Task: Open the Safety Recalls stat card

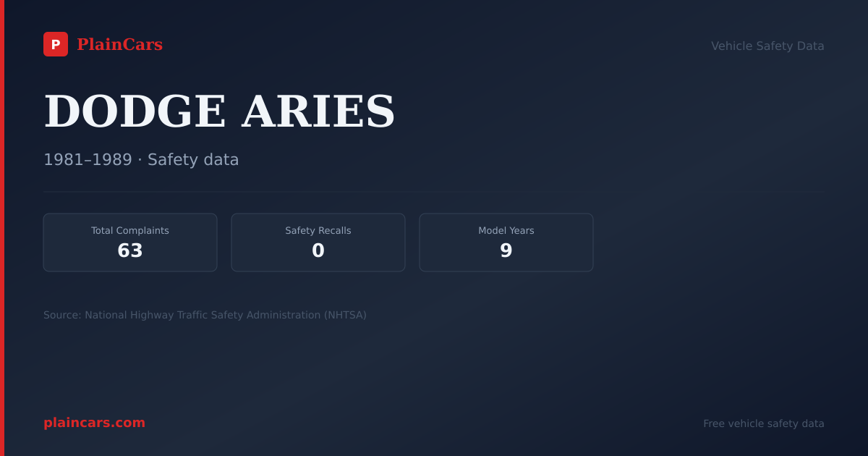Action: click(318, 242)
